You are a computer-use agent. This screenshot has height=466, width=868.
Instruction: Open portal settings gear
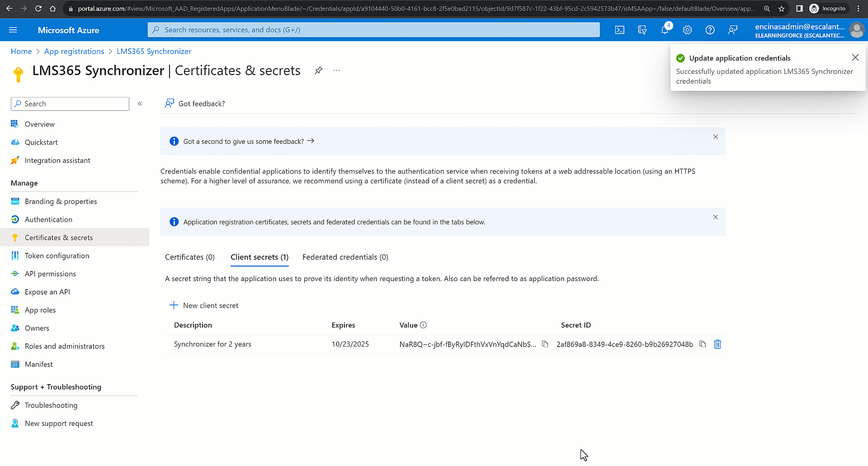pos(687,30)
